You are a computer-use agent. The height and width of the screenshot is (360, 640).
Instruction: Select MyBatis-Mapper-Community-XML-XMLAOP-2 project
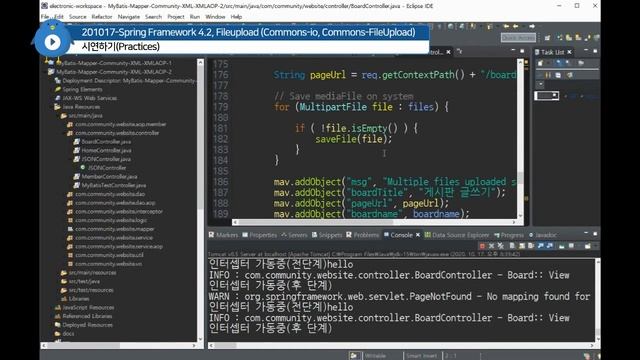tap(114, 72)
